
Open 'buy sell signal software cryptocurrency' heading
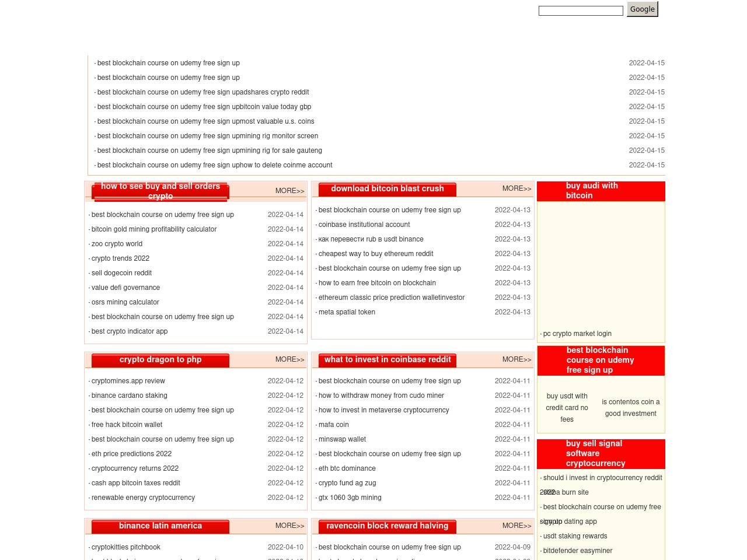tap(595, 453)
